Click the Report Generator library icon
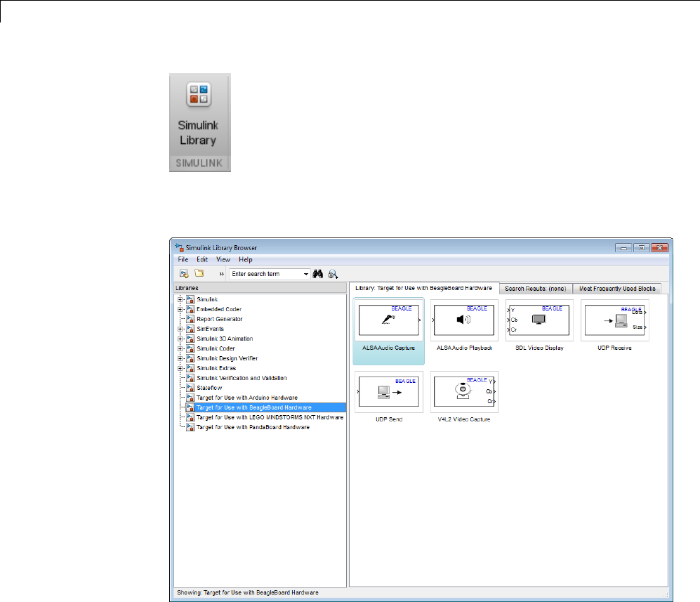The width and height of the screenshot is (700, 602). tap(190, 319)
